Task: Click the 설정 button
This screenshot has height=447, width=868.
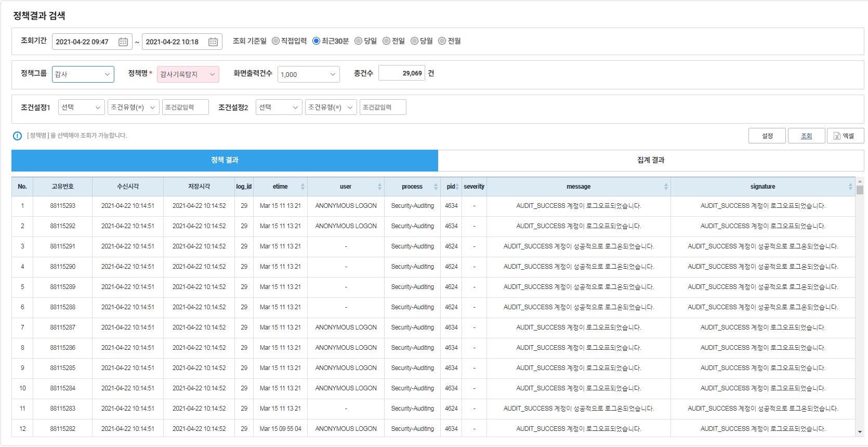Action: coord(767,136)
